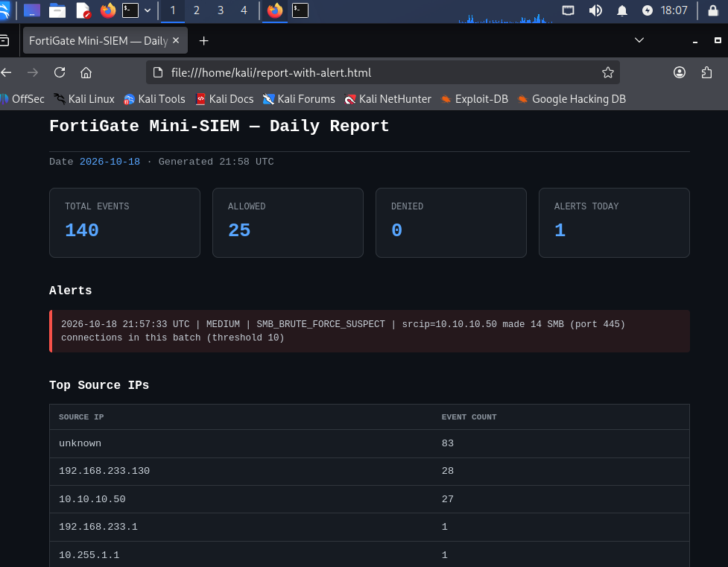The height and width of the screenshot is (567, 728).
Task: Click the address bar showing report-with-alert.html
Action: point(382,72)
